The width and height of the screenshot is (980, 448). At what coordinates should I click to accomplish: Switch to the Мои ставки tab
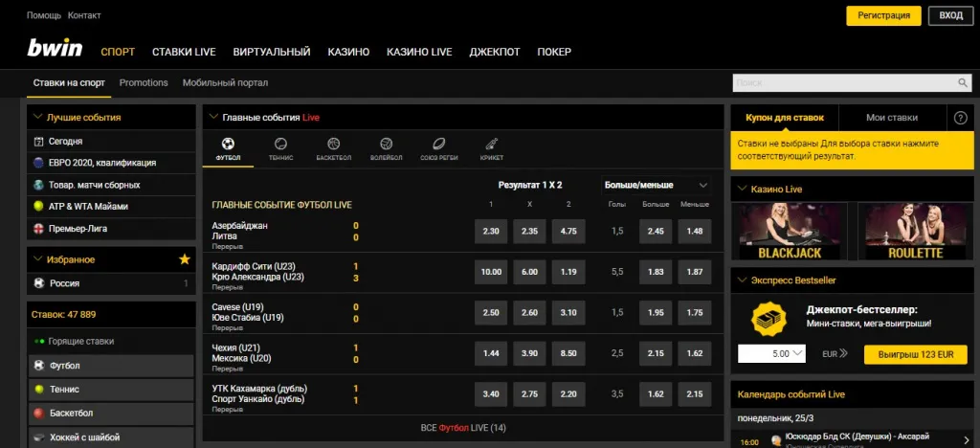pos(892,118)
